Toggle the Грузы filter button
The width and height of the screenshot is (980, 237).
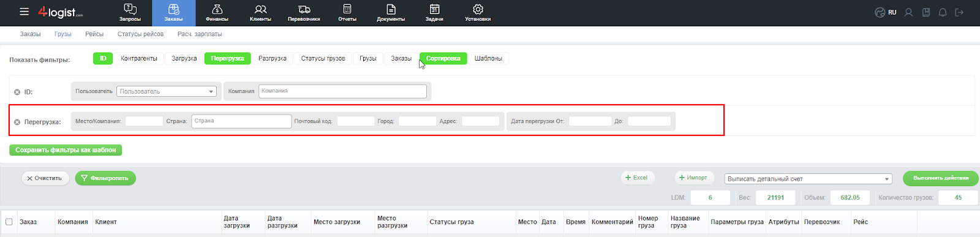tap(368, 58)
